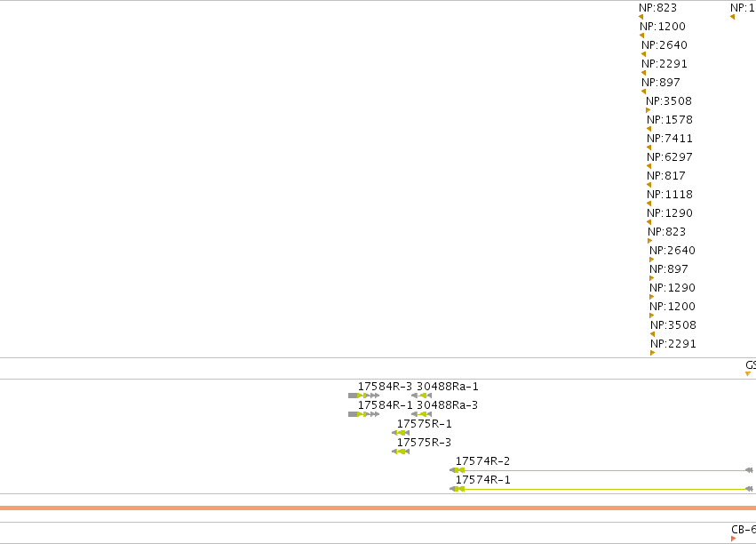The width and height of the screenshot is (756, 544).
Task: Select left-pointing triangle marker under NP:823
Action: point(641,17)
